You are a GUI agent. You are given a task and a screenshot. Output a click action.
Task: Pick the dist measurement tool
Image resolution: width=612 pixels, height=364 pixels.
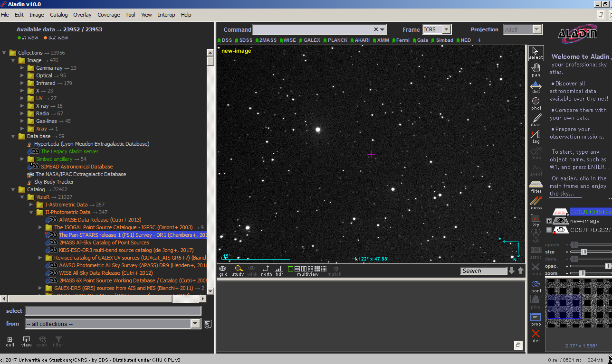coord(536,87)
